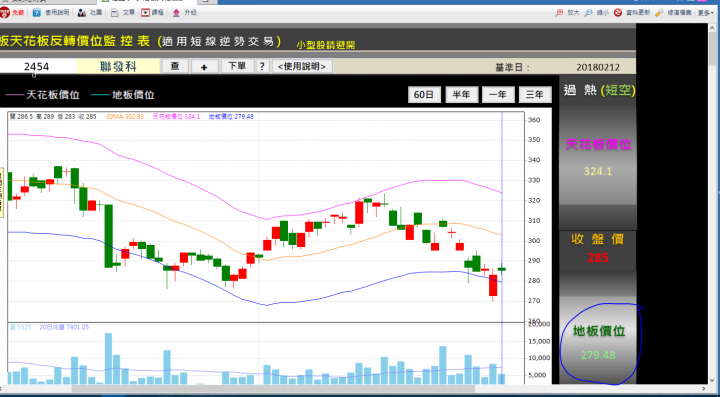Click the red 免費 logo icon
Viewport: 720px width, 397px height.
coord(5,13)
